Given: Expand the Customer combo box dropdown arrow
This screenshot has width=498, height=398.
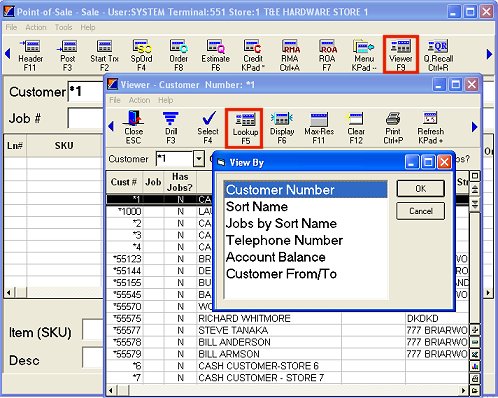Looking at the screenshot, I should click(199, 159).
